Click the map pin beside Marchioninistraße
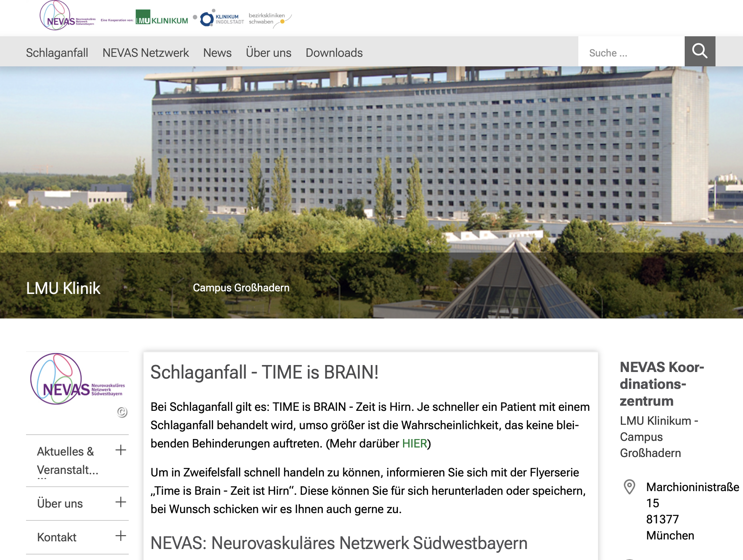This screenshot has width=743, height=560. (x=629, y=487)
